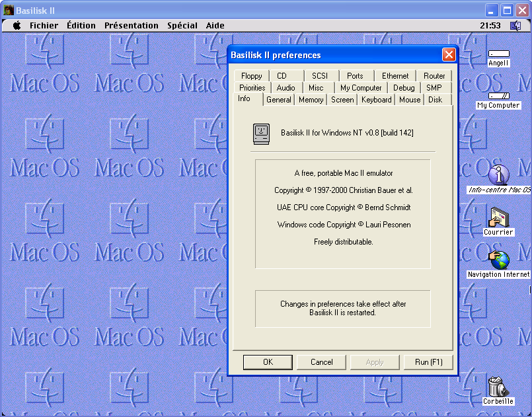Open the Présentation menu
Image resolution: width=532 pixels, height=417 pixels.
pos(132,26)
